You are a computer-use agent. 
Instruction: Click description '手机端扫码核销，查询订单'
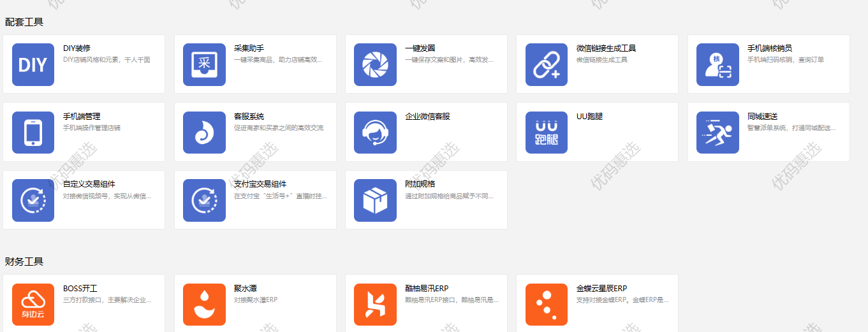coord(786,60)
